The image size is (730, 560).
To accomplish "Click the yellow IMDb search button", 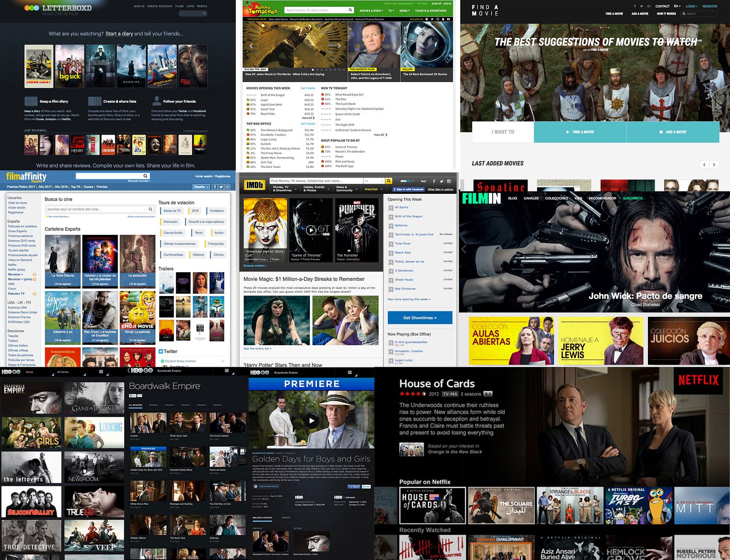I will click(389, 181).
